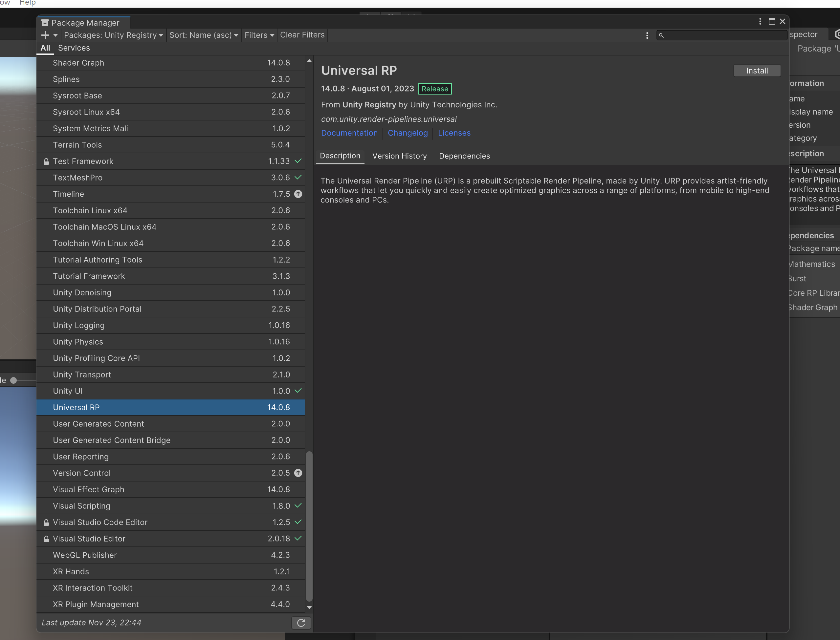Open the Sort: Name (asc) dropdown
Screen dimensions: 840x640
click(204, 35)
